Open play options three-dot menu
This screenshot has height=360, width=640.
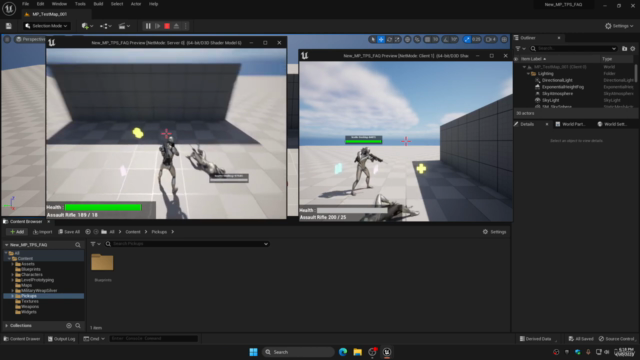(x=186, y=26)
